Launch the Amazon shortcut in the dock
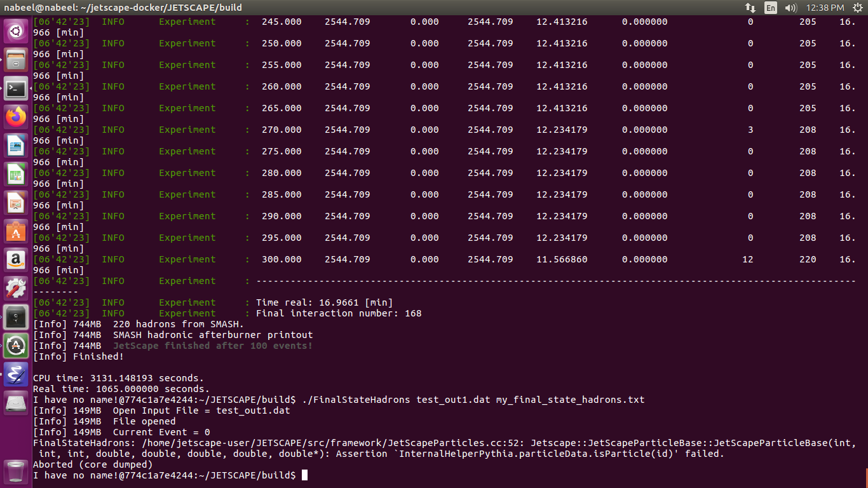 click(x=16, y=258)
